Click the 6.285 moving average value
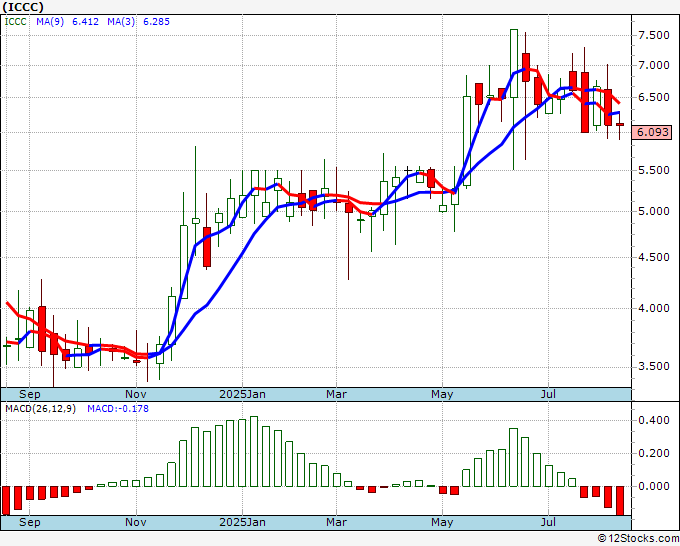Screen dimensions: 680x546 (157, 22)
